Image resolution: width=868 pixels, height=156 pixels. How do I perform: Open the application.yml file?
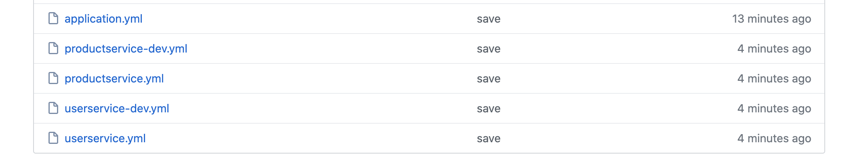click(103, 19)
